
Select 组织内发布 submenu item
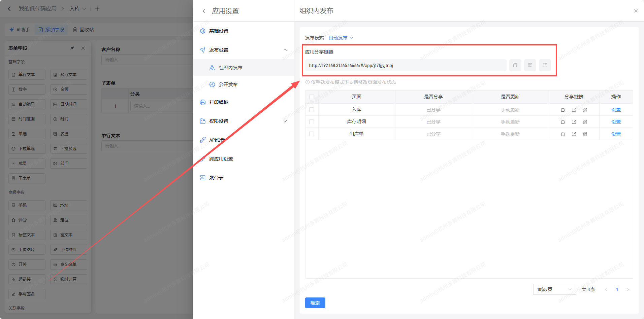[x=244, y=68]
